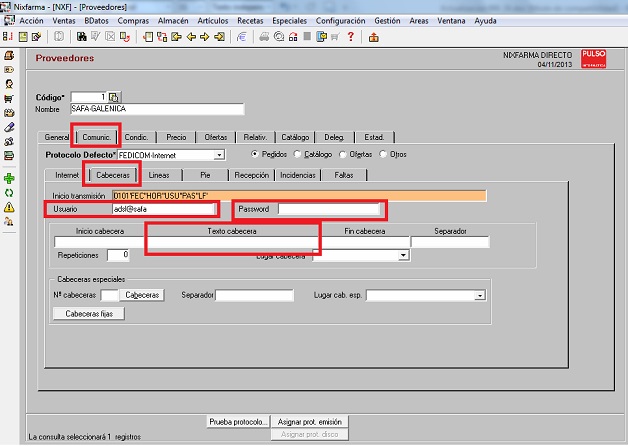
Task: Click the Inicio transmisión orange field
Action: coord(299,196)
